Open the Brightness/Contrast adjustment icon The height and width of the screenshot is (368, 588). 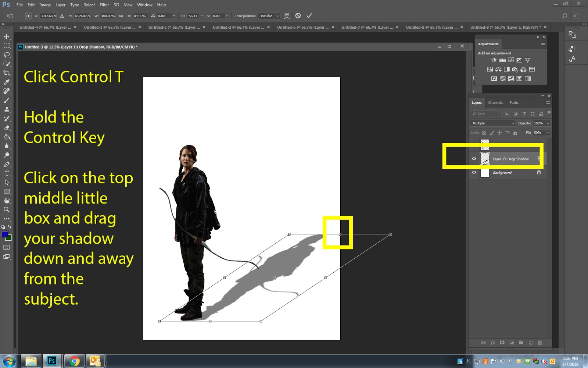494,60
